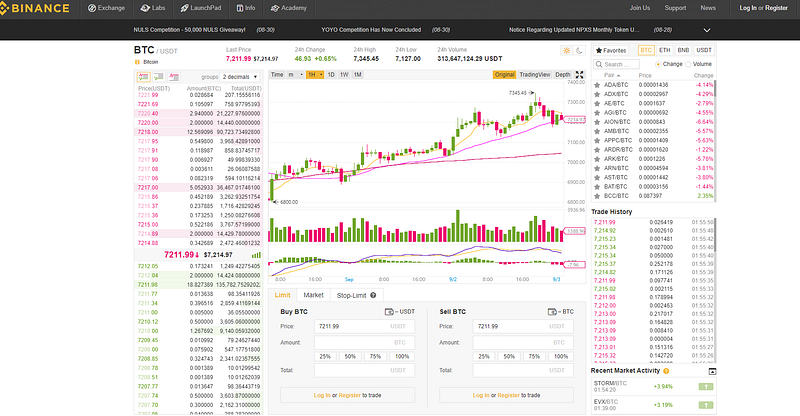Switch to the Stop-Limit order tab
This screenshot has width=800, height=416.
356,295
